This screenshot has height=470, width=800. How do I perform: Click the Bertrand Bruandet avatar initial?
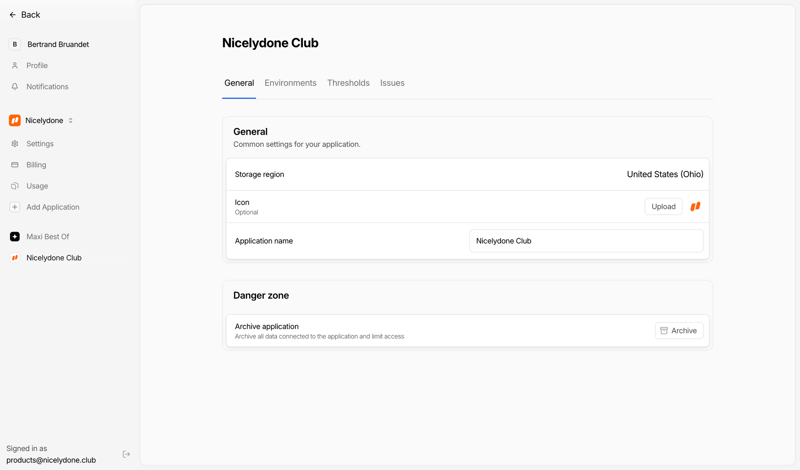tap(15, 44)
